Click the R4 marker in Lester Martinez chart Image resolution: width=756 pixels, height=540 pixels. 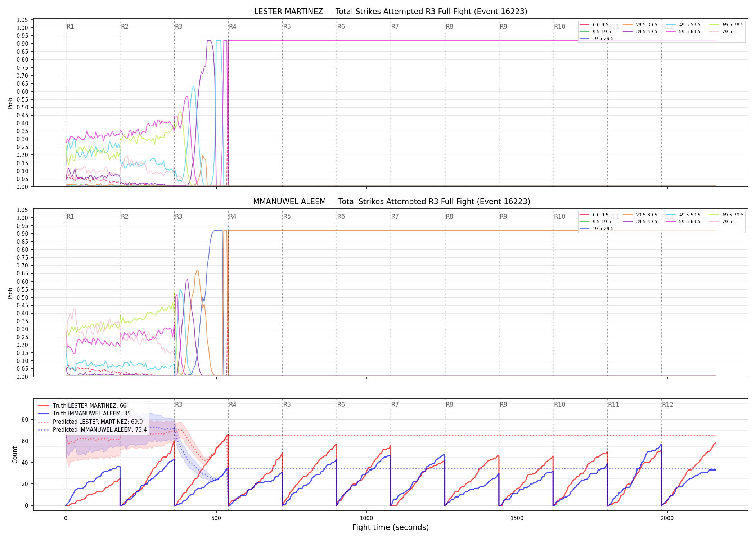pos(233,27)
